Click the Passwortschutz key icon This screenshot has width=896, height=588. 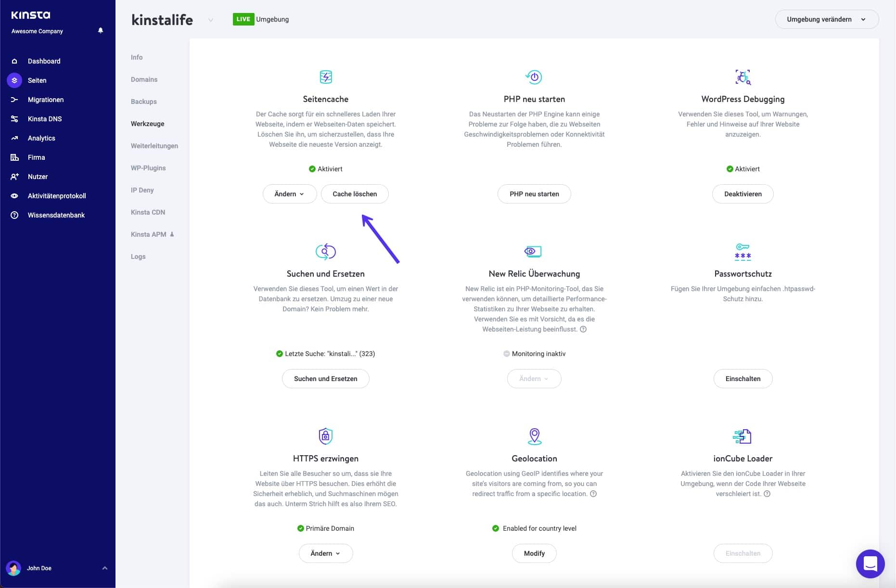pyautogui.click(x=742, y=251)
